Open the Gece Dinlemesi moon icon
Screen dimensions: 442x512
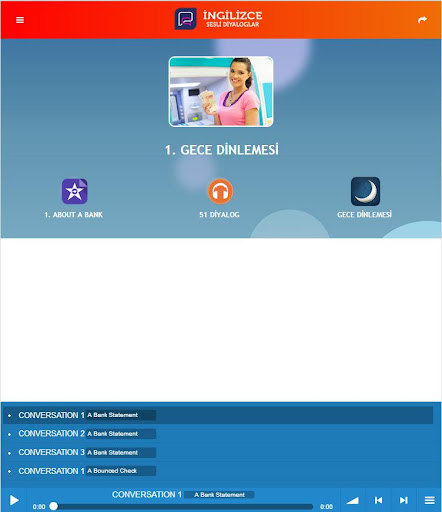[x=365, y=191]
